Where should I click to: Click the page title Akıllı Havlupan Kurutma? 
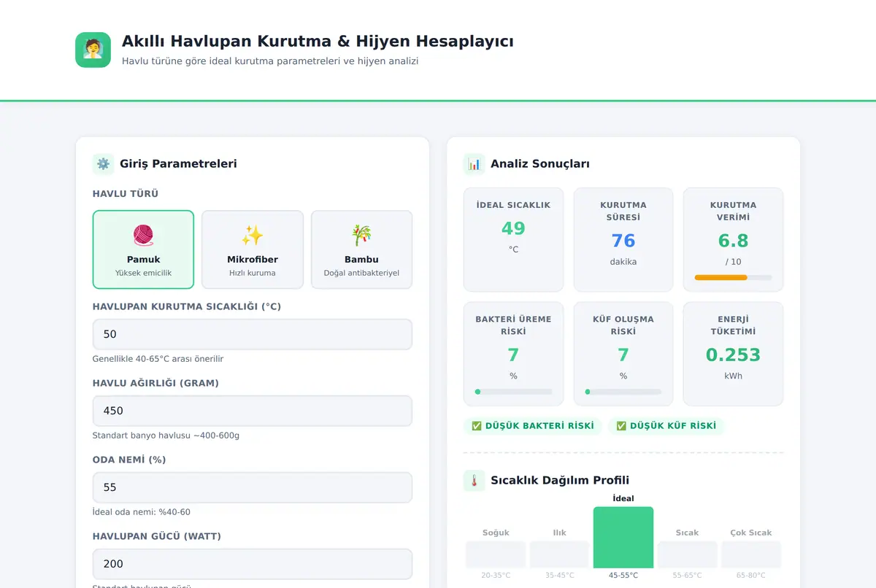318,41
